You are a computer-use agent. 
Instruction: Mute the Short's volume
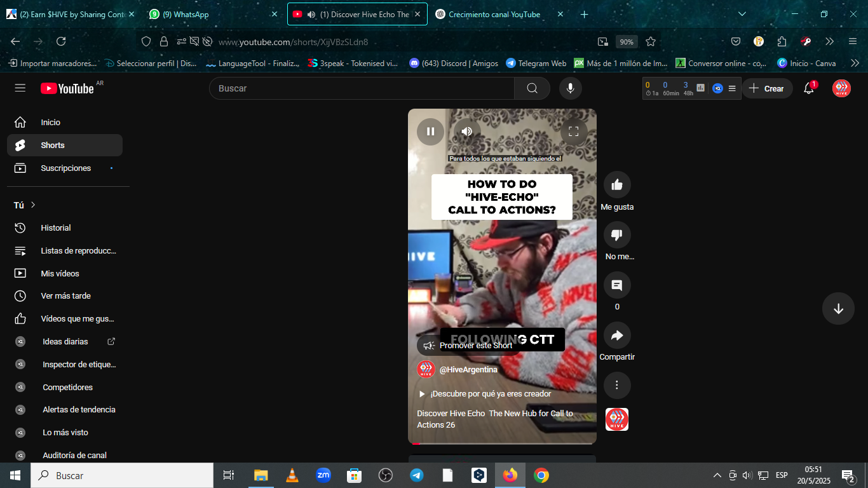point(467,132)
